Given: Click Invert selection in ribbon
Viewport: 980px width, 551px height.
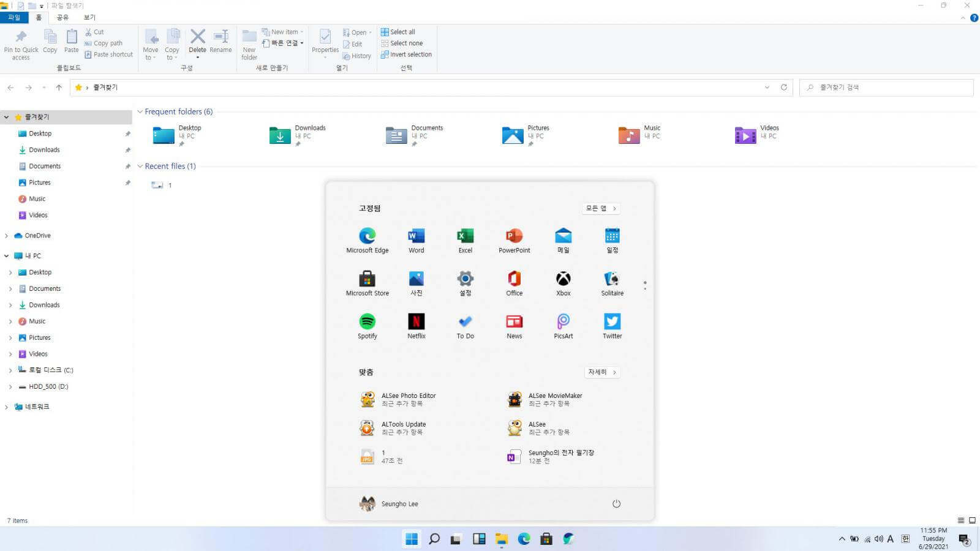Looking at the screenshot, I should 406,54.
